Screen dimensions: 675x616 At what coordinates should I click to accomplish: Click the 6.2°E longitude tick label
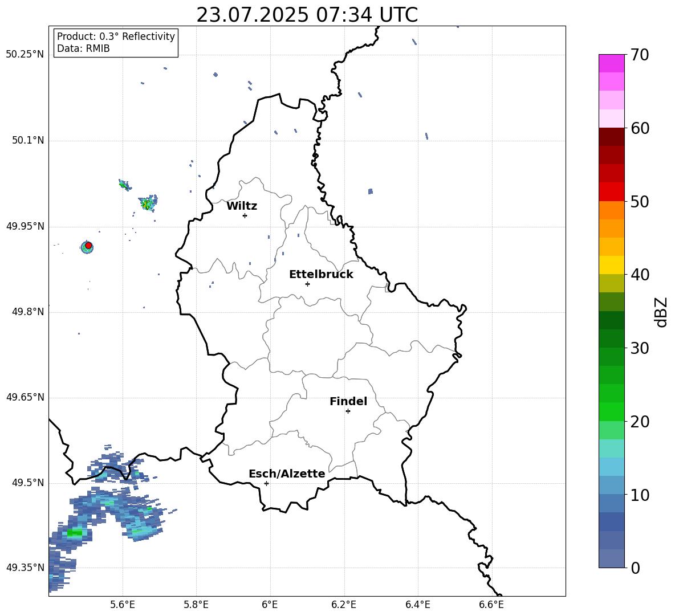pos(344,605)
